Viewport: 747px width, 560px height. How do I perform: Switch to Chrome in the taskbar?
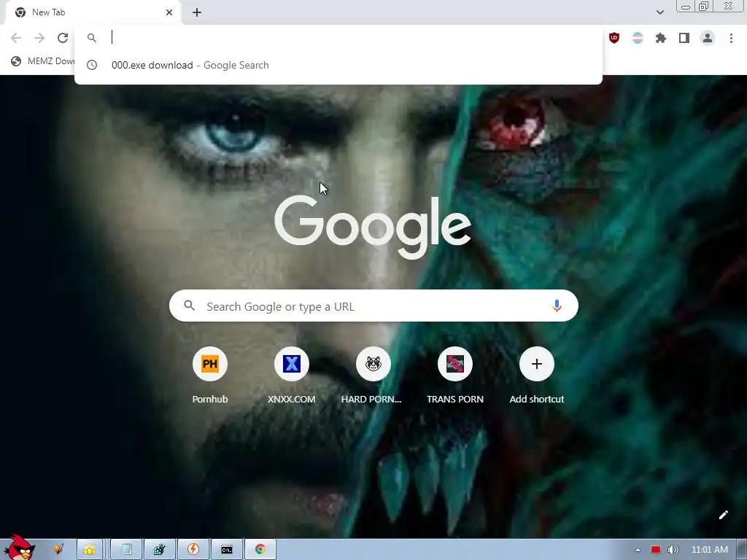tap(260, 550)
